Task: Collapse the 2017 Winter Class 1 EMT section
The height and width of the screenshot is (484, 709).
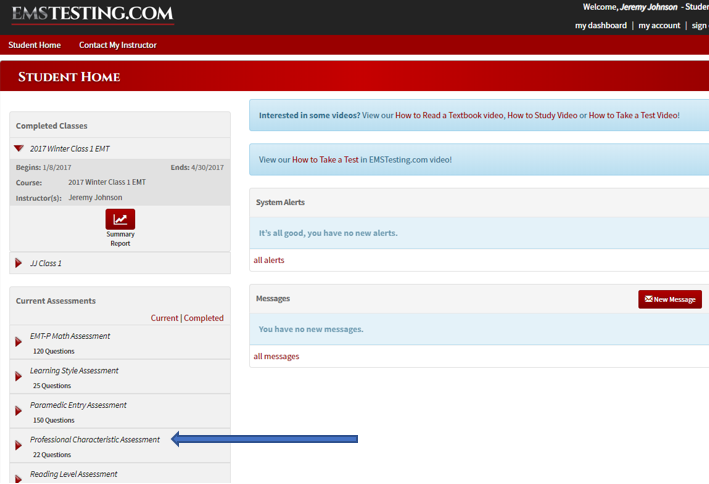Action: click(19, 149)
